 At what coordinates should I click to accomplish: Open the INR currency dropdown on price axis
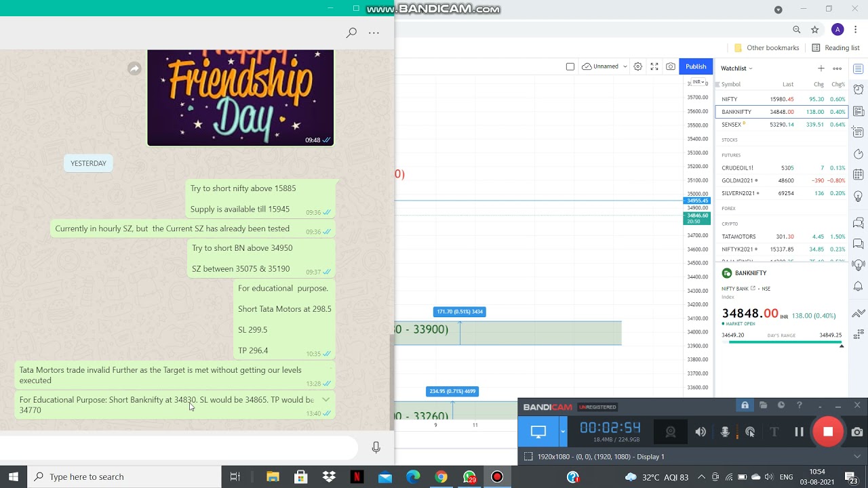coord(698,82)
